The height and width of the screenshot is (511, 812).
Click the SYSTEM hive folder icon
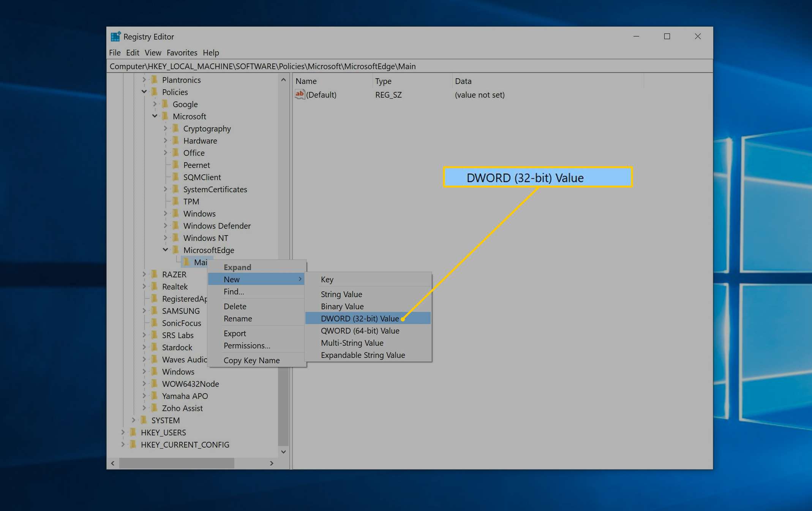click(x=144, y=420)
